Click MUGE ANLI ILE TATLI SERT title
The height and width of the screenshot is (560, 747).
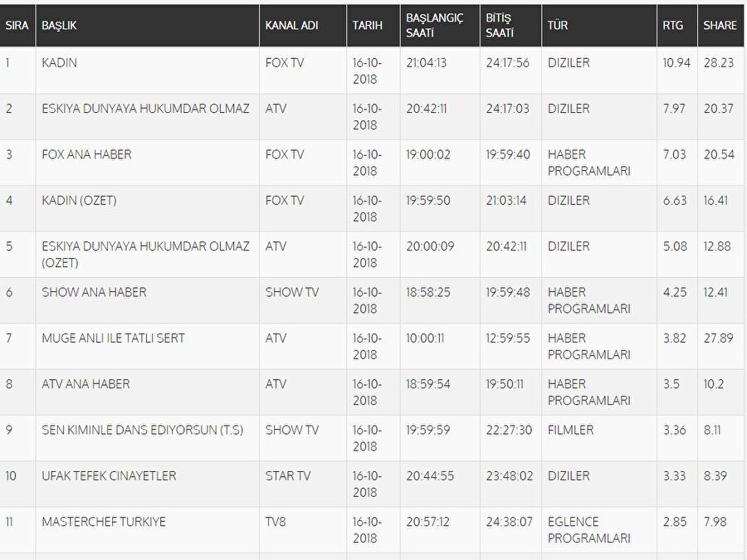(113, 338)
